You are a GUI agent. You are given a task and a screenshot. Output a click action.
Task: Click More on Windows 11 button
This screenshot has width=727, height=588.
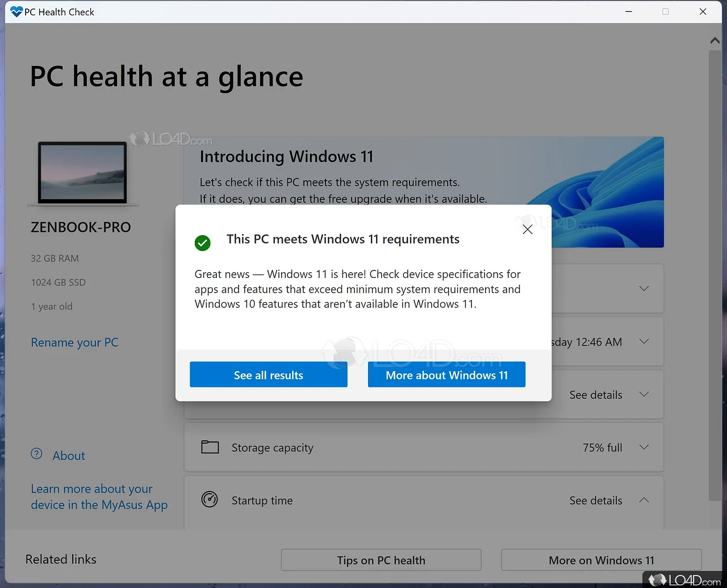coord(601,560)
